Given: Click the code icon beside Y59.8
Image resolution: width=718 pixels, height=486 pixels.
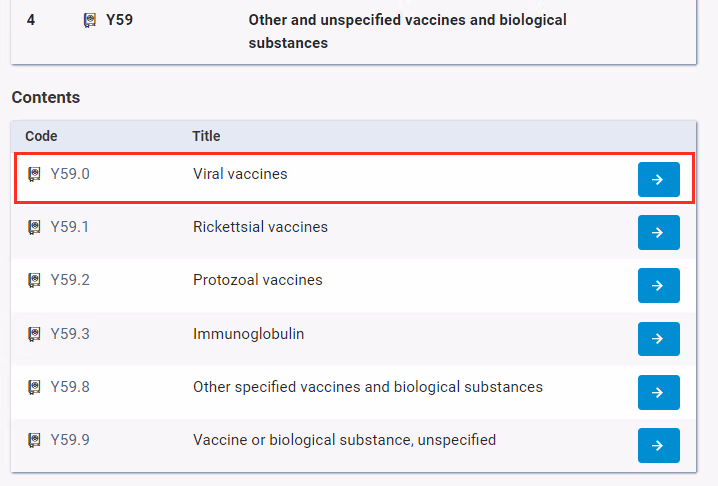Looking at the screenshot, I should pyautogui.click(x=35, y=387).
